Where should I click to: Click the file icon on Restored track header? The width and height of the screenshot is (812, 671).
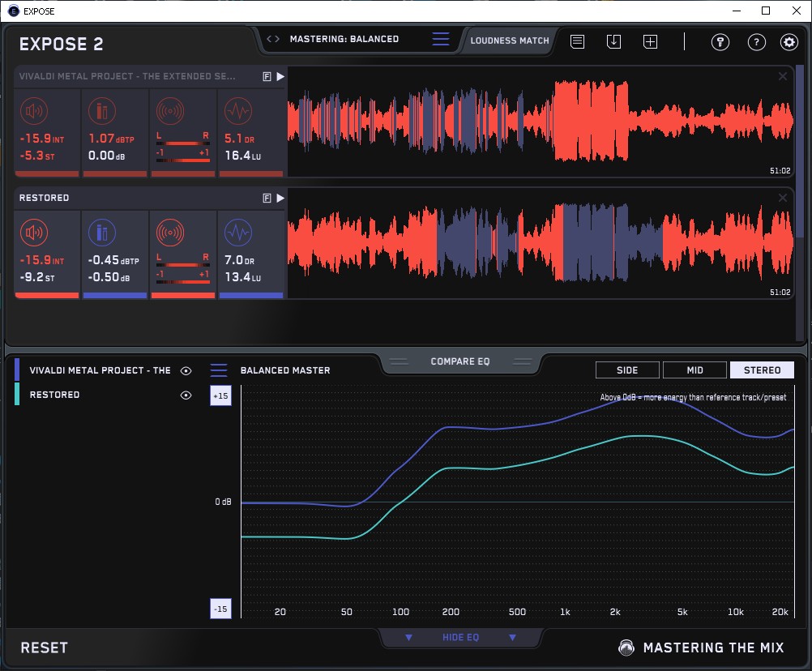tap(267, 198)
